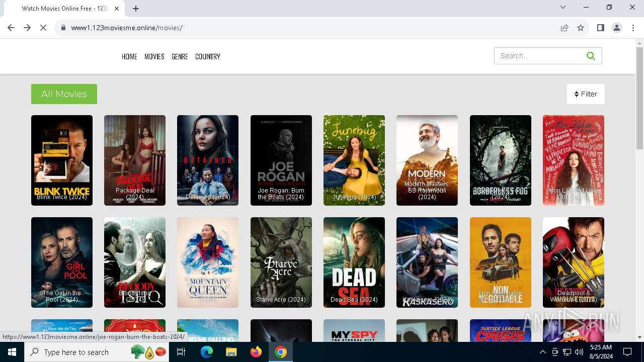This screenshot has width=644, height=362.
Task: Open The Girl in the Pool poster
Action: pos(62,262)
